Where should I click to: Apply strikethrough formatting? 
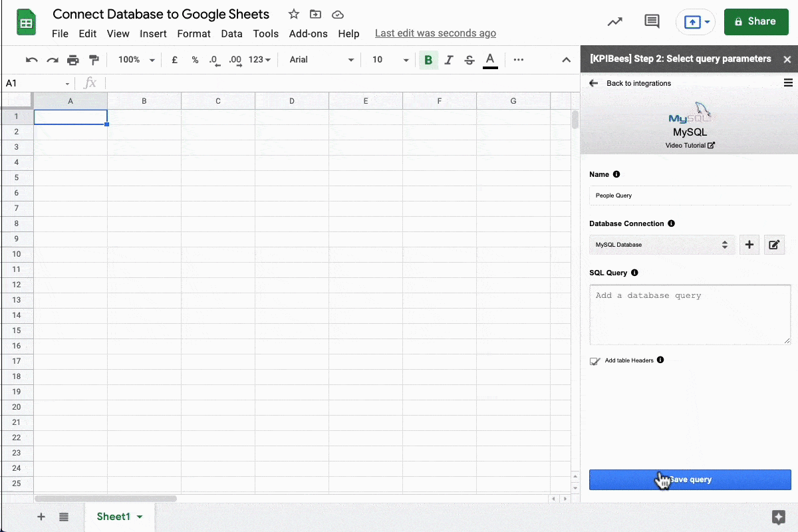469,60
